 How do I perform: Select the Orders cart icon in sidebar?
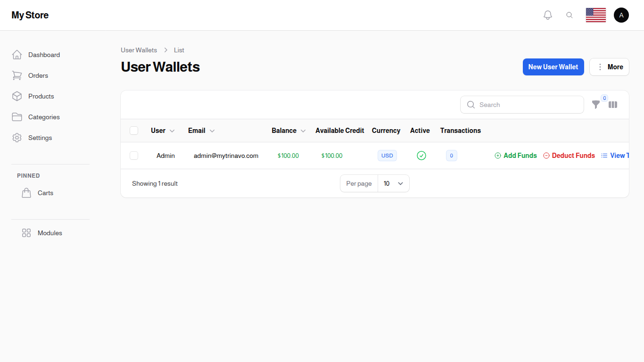[17, 75]
